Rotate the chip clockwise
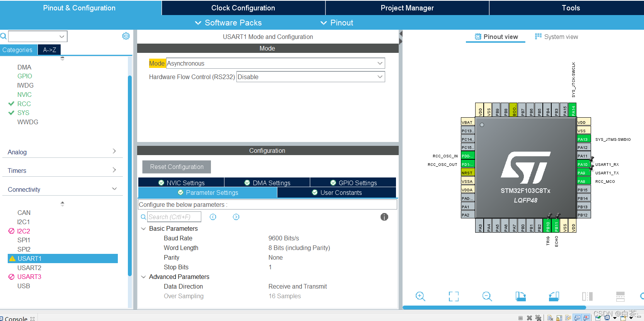 coord(520,296)
